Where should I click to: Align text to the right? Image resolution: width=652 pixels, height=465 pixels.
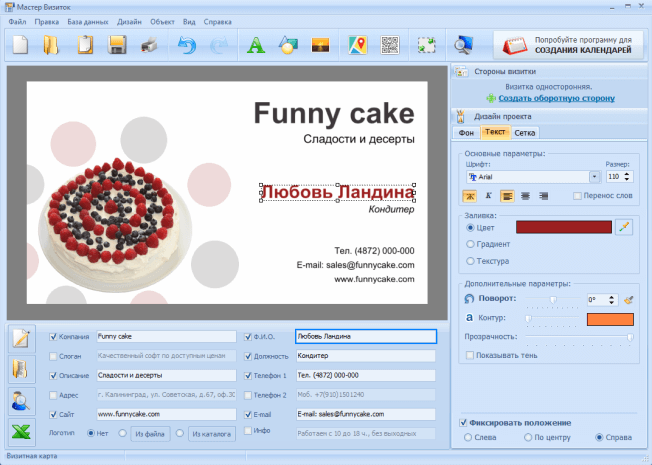point(543,196)
